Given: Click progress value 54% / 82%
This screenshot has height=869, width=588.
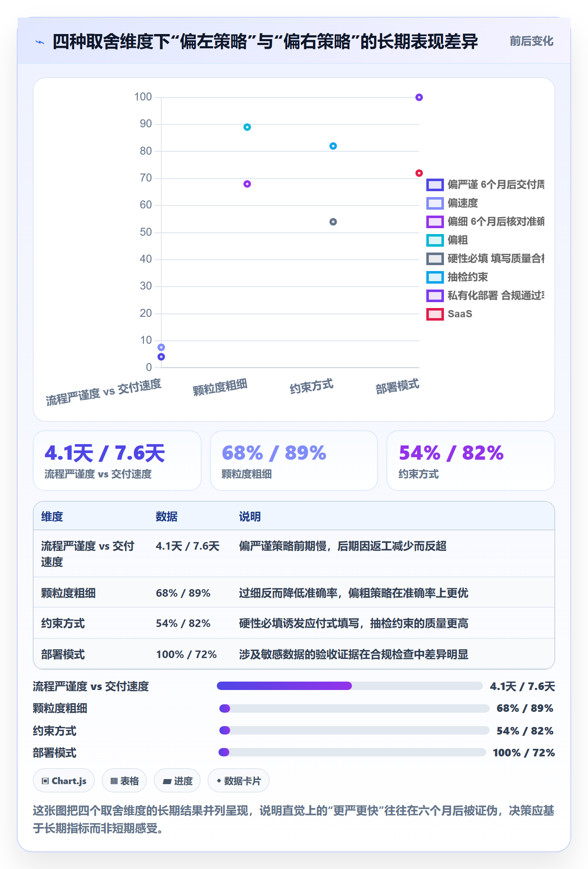Looking at the screenshot, I should 525,731.
